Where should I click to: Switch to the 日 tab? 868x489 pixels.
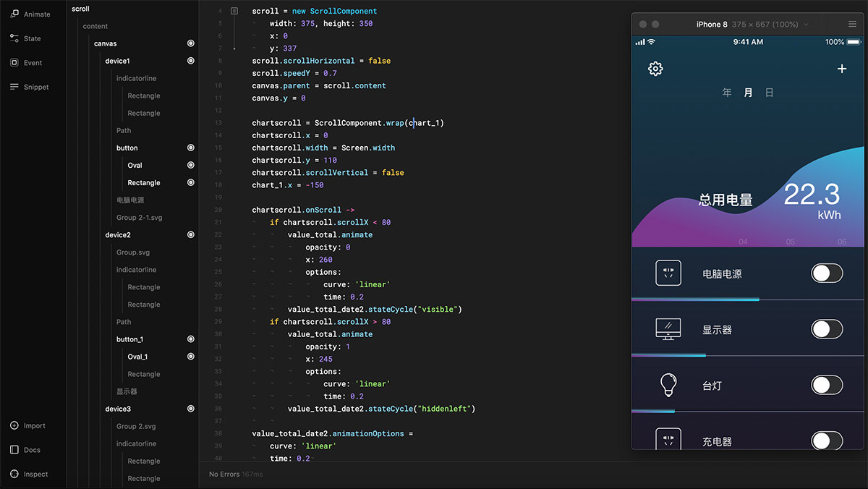tap(770, 93)
